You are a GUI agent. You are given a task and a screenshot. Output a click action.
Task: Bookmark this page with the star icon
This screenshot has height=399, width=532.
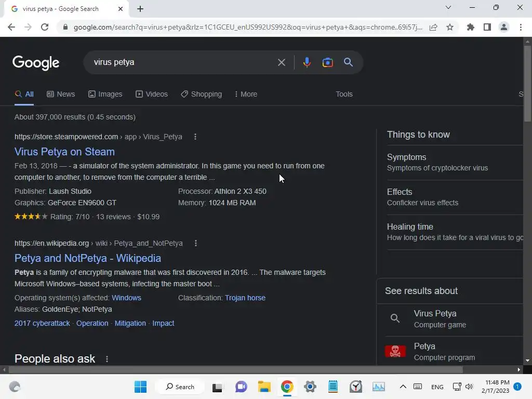click(450, 27)
